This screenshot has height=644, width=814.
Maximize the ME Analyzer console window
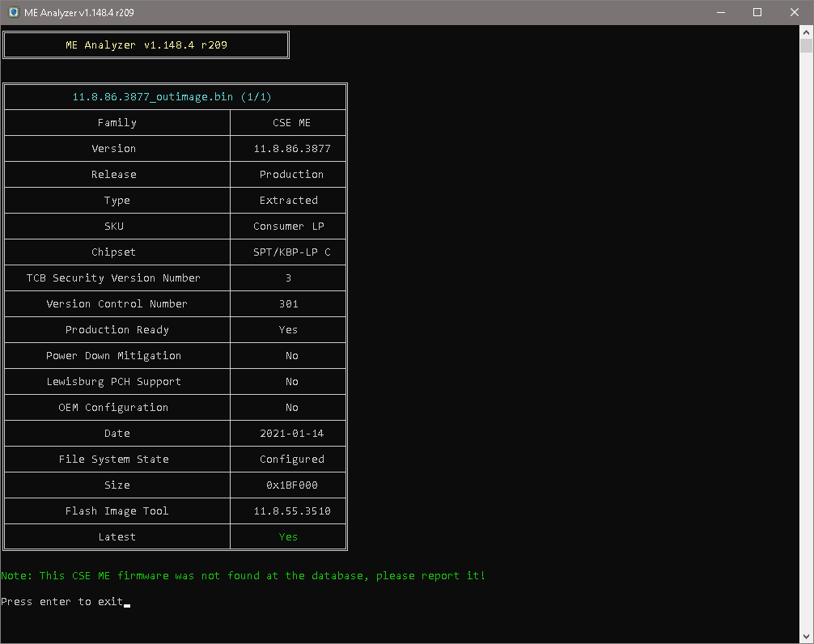tap(757, 12)
